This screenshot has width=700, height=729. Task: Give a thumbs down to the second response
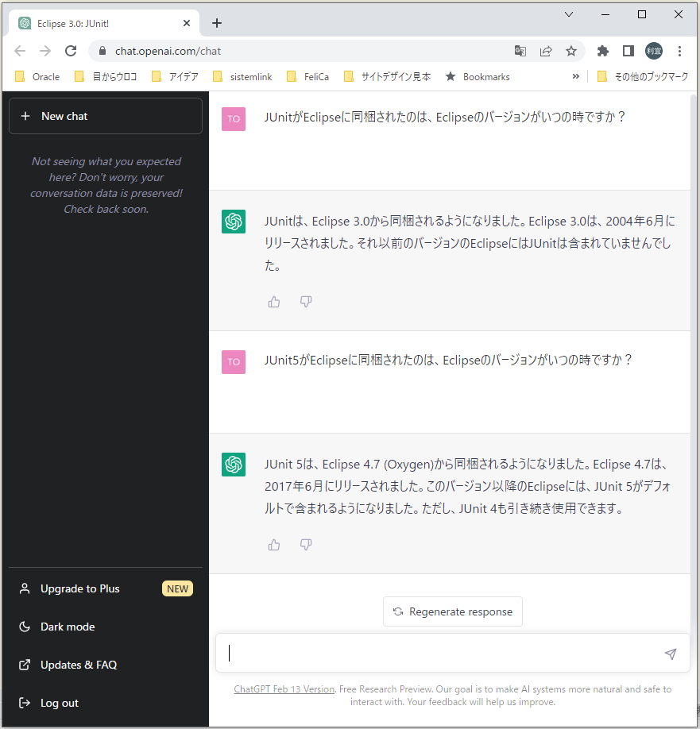(306, 545)
